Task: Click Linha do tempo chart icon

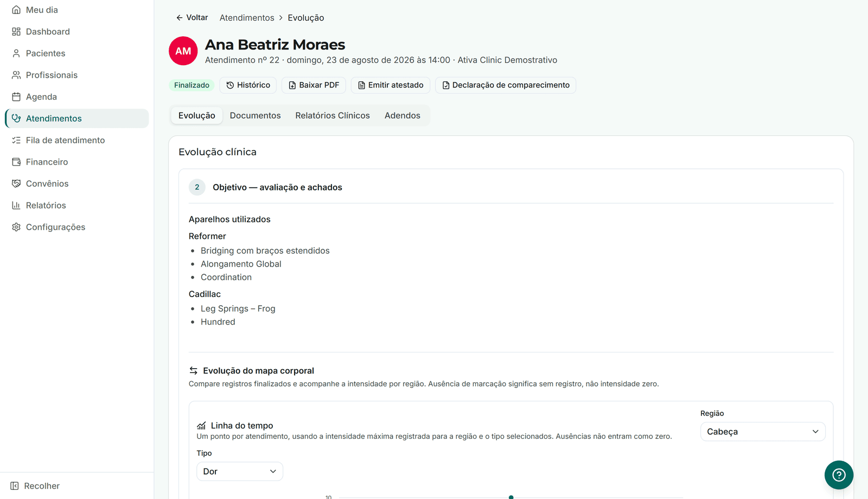Action: [x=201, y=426]
